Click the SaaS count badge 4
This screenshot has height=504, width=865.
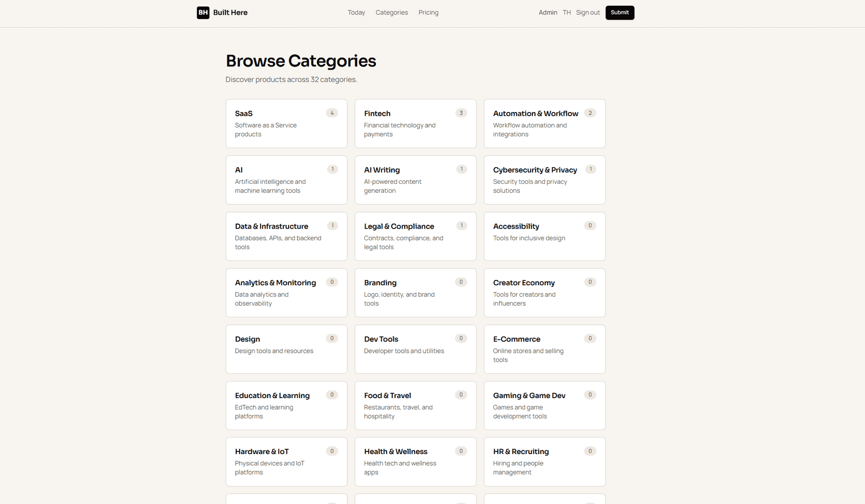tap(332, 113)
